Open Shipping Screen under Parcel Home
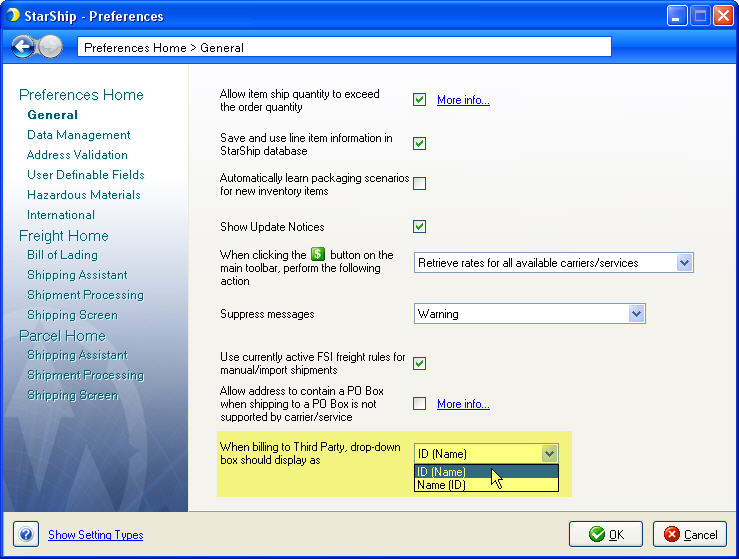Screen dimensions: 739x559 (72, 395)
